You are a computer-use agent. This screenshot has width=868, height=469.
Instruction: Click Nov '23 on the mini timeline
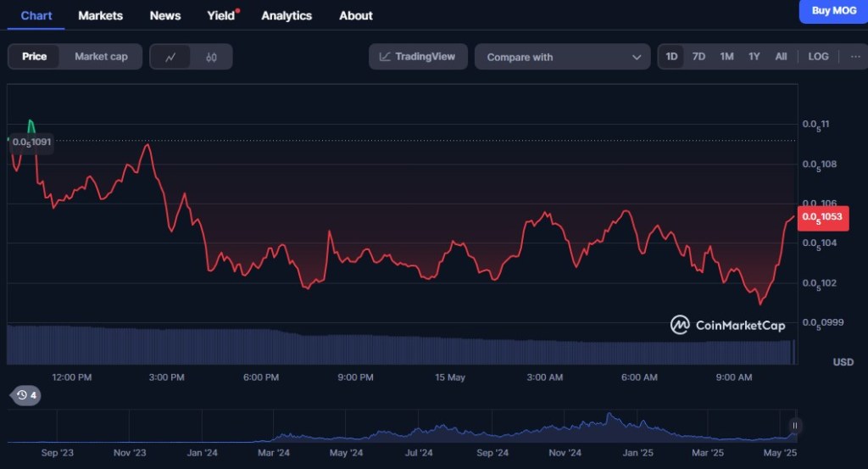[x=130, y=453]
